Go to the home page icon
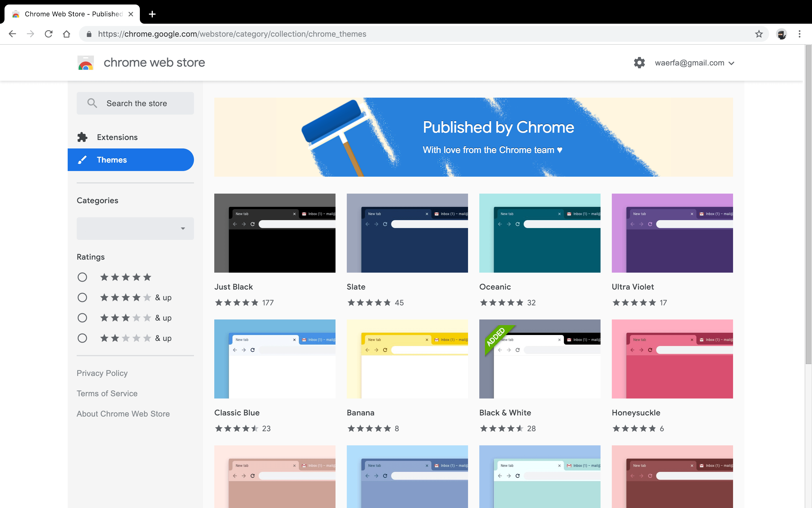The image size is (812, 508). click(x=67, y=34)
